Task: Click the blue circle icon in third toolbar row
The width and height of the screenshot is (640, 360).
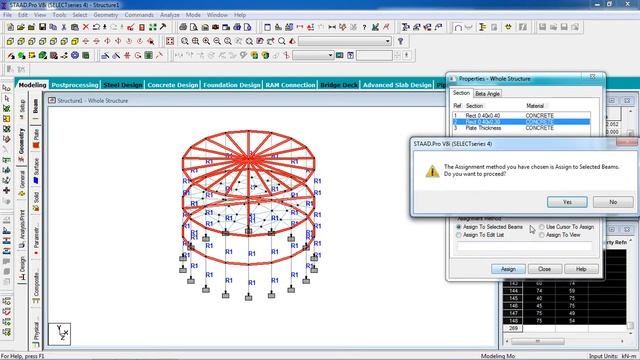Action: tap(75, 55)
